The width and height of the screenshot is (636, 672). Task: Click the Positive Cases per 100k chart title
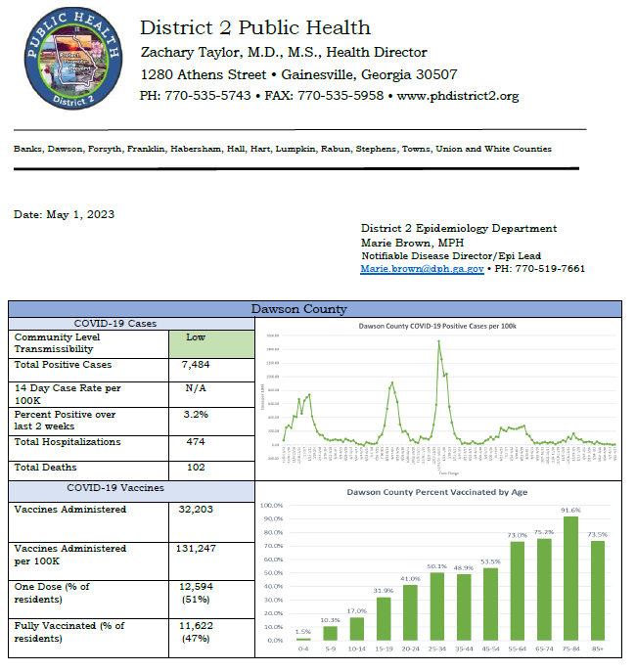pos(437,326)
